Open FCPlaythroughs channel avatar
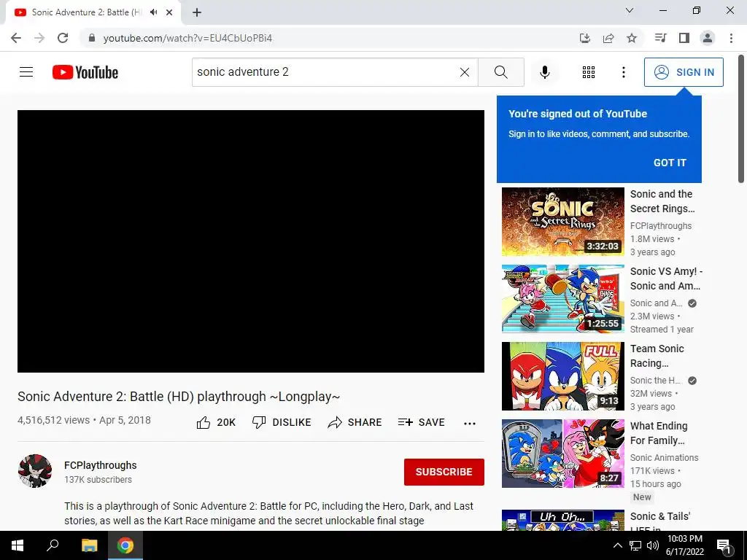The image size is (747, 560). click(35, 471)
